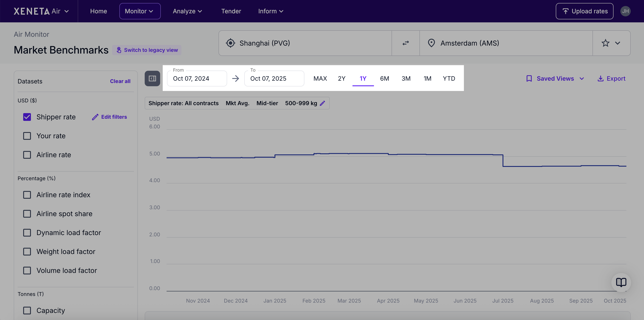This screenshot has width=644, height=320.
Task: Click the Switch to legacy view link
Action: point(147,50)
